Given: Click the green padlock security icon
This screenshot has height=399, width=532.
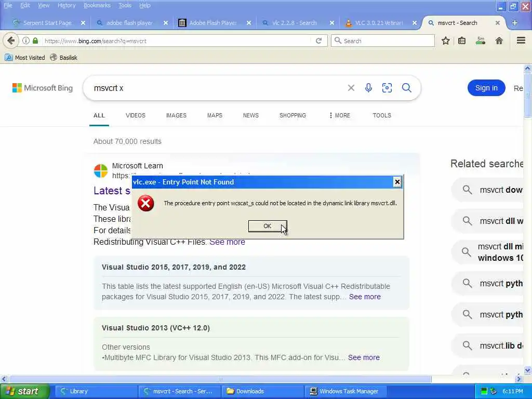Looking at the screenshot, I should tap(35, 41).
